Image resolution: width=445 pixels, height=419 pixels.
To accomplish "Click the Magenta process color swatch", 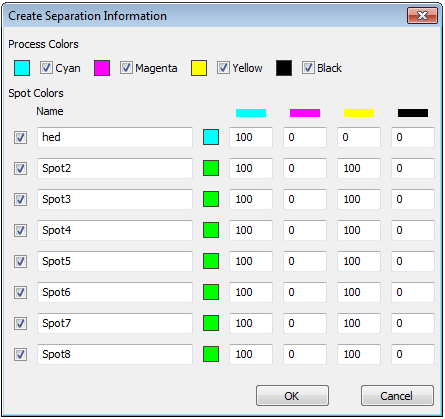I will pyautogui.click(x=102, y=68).
